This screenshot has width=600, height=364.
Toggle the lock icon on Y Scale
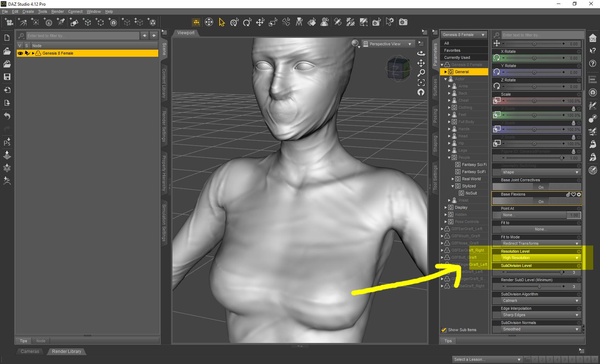pos(574,123)
